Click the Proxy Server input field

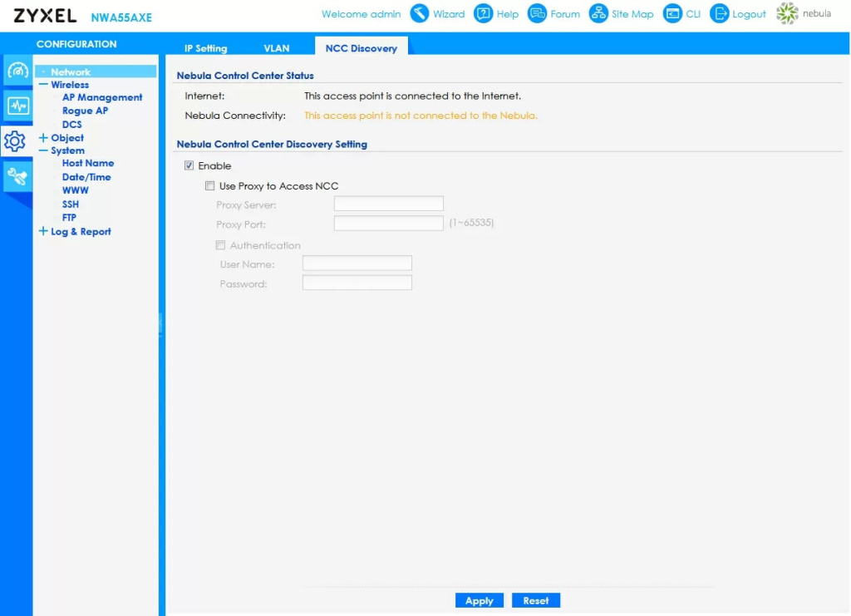click(x=388, y=204)
